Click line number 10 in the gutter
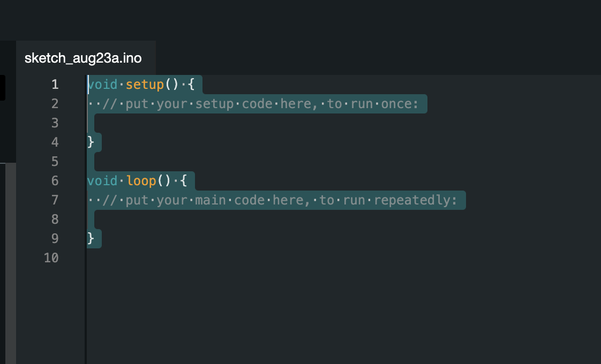 (x=51, y=258)
